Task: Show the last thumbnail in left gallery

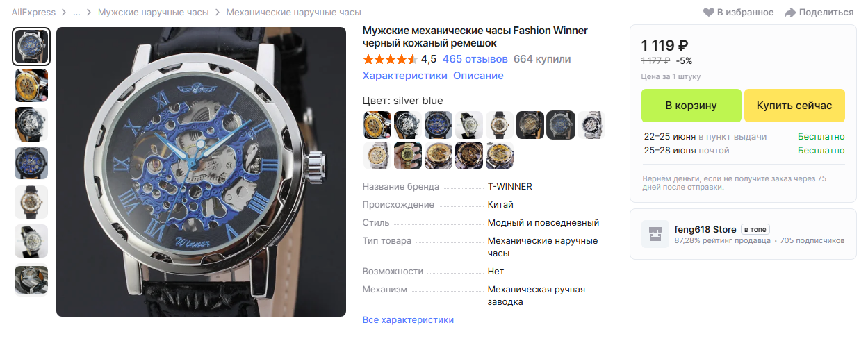Action: [31, 280]
